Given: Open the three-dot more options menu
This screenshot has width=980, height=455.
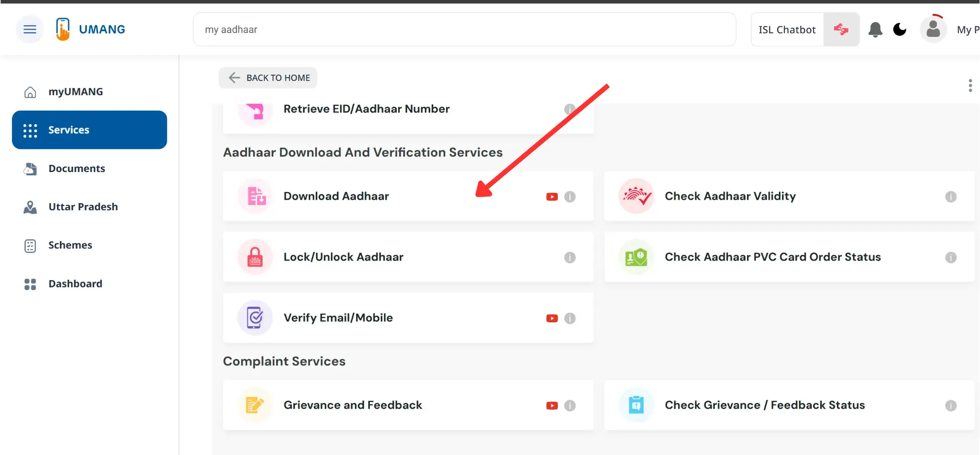Looking at the screenshot, I should point(970,86).
